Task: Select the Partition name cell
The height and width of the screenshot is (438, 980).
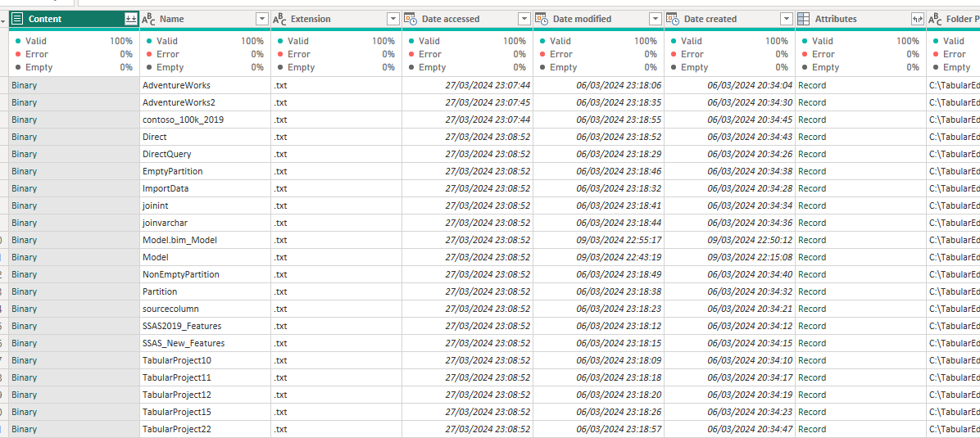Action: [205, 291]
